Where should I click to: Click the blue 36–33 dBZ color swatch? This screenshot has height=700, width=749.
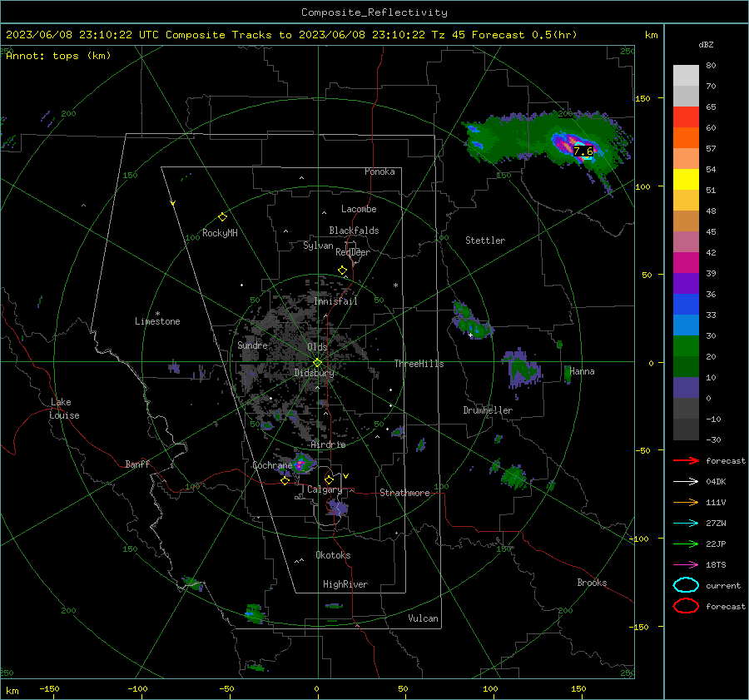point(686,305)
